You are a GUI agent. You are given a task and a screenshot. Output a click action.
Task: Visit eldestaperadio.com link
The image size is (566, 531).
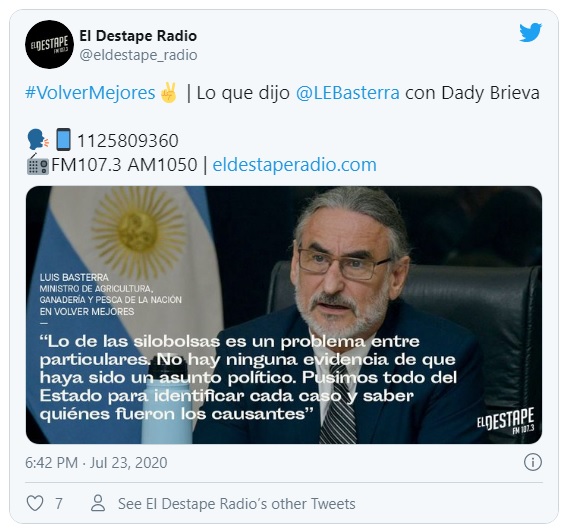tap(295, 165)
